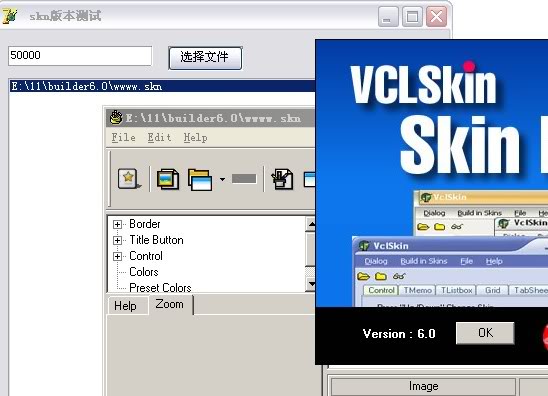Click the Image column header button

click(423, 387)
